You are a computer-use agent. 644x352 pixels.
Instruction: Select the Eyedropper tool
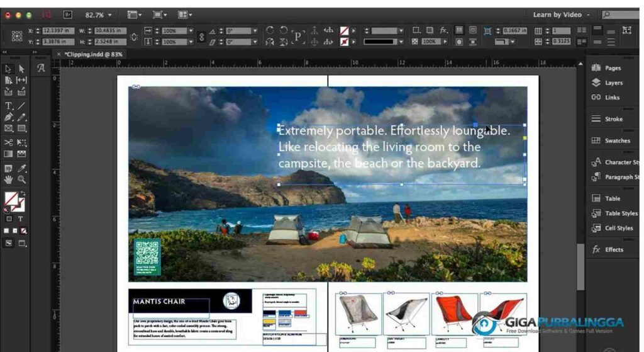click(x=21, y=169)
